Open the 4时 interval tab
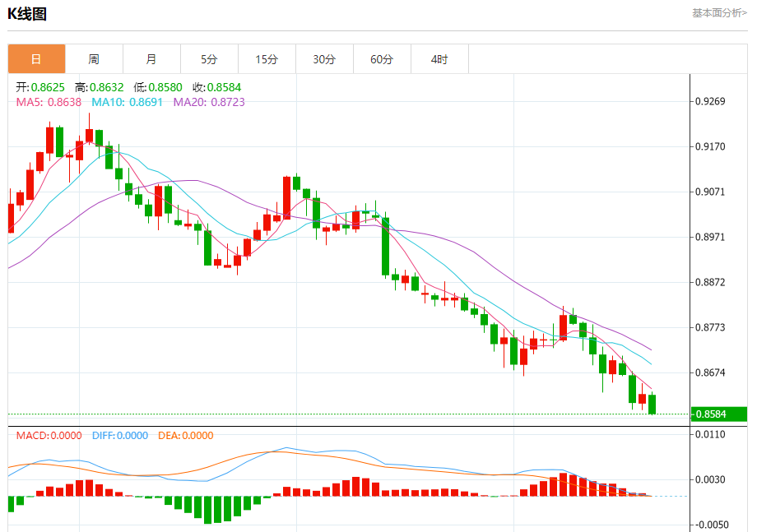This screenshot has width=757, height=532. pos(440,59)
